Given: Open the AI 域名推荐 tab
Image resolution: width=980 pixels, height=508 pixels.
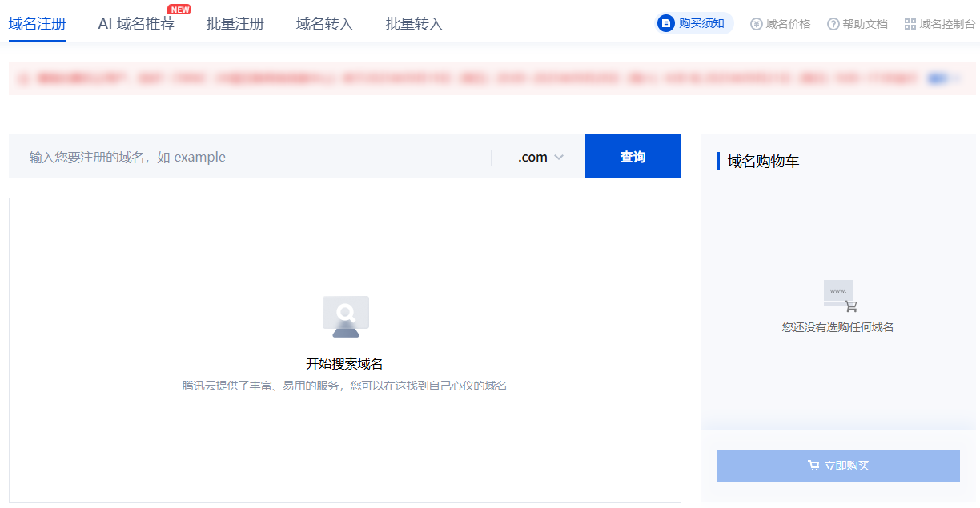Looking at the screenshot, I should pos(136,24).
